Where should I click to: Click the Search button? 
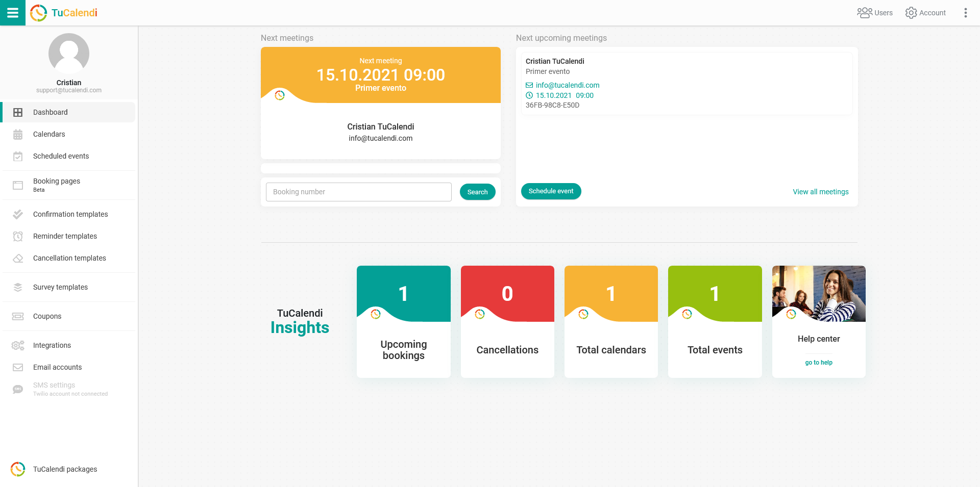coord(477,192)
